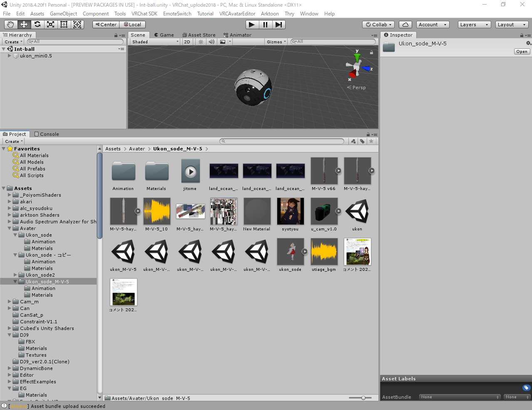Image resolution: width=532 pixels, height=410 pixels.
Task: Select All Prefabs favorite
Action: [32, 169]
